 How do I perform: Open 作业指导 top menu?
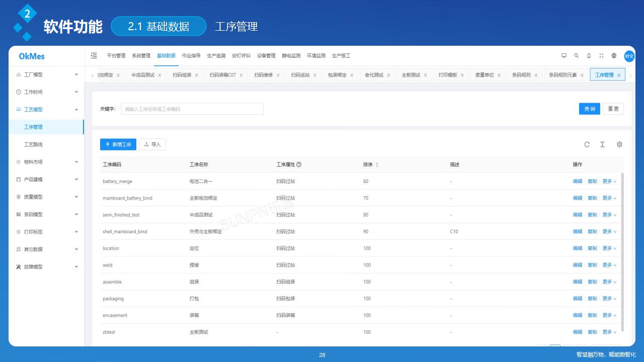tap(191, 56)
